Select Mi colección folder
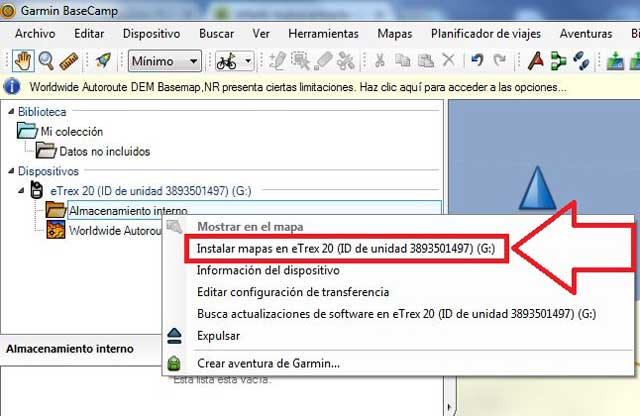The width and height of the screenshot is (640, 416). click(71, 131)
